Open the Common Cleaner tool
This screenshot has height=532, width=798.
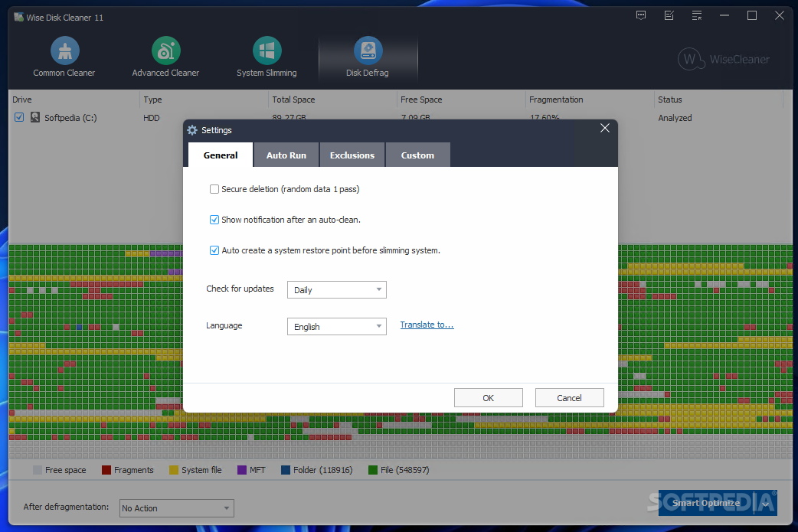point(64,57)
